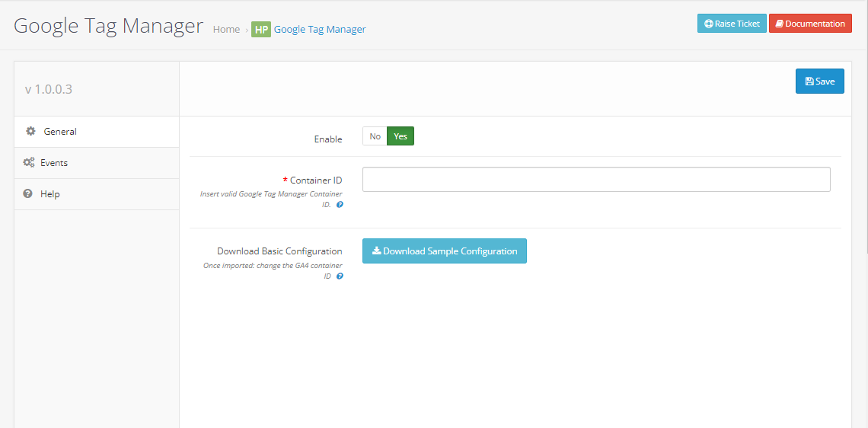Switch to the Events tab
Screen dimensions: 868x428
coord(54,163)
